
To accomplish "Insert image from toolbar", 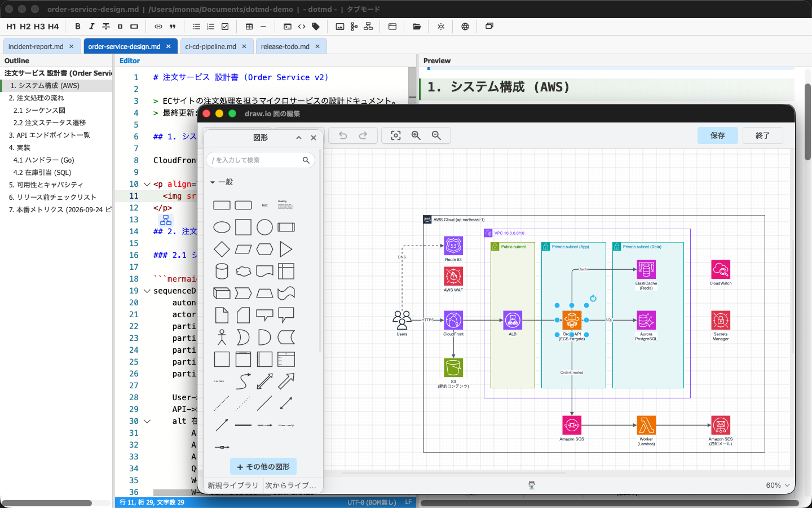I will [x=340, y=27].
